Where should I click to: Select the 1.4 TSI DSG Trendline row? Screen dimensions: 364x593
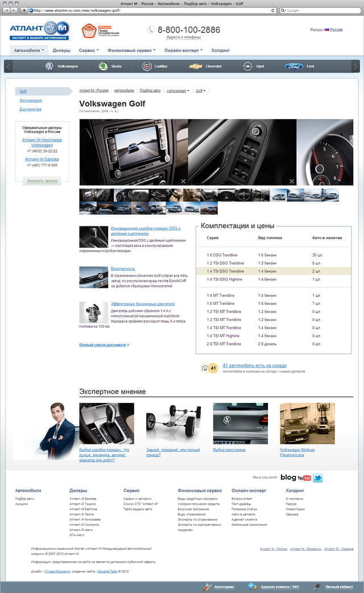click(x=273, y=271)
